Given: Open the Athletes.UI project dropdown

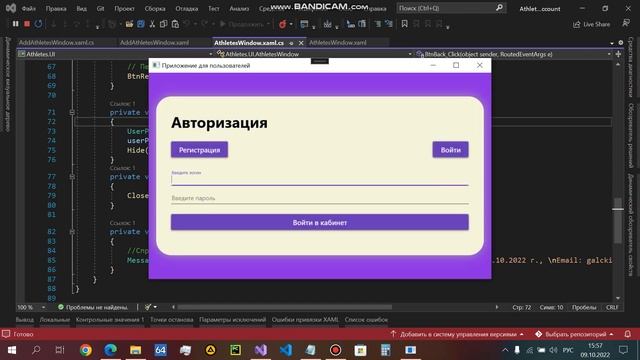Looking at the screenshot, I should click(116, 54).
